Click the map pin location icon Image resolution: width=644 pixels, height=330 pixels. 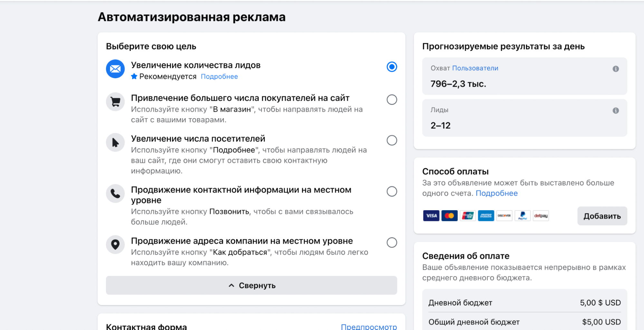click(x=115, y=245)
